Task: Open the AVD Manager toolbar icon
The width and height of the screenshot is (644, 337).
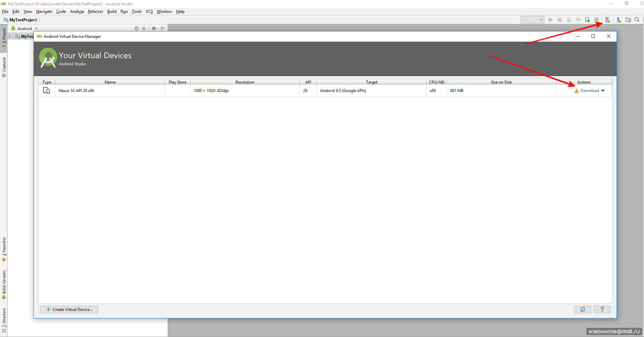Action: tap(608, 20)
